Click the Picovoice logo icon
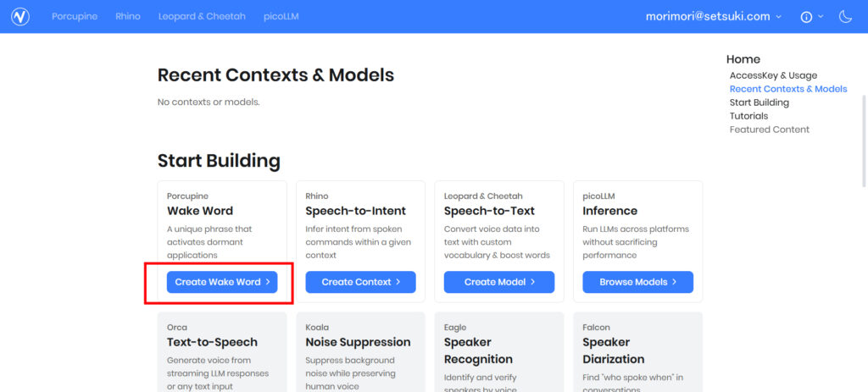 coord(20,17)
